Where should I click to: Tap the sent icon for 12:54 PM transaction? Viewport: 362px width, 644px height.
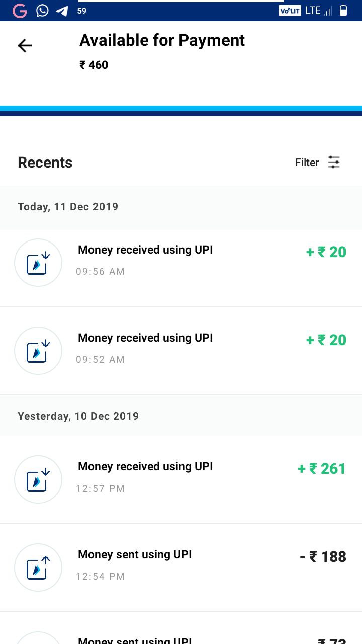(x=38, y=568)
